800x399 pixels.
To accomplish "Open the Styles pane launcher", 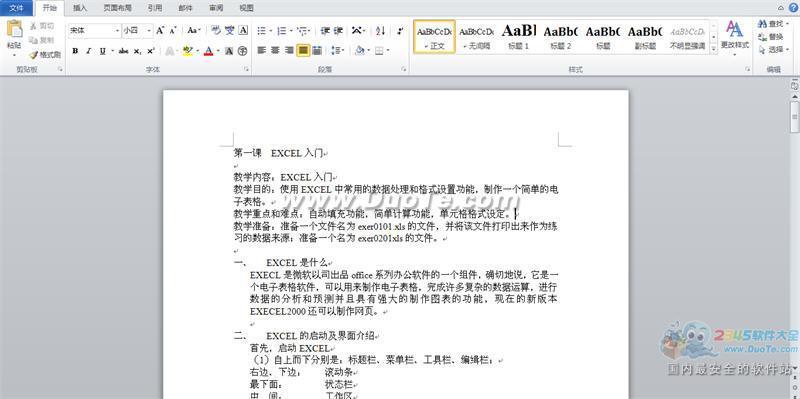I will [748, 69].
